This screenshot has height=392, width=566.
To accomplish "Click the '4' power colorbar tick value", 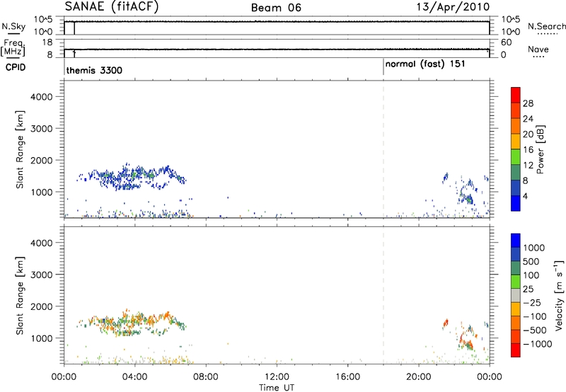I will (525, 196).
